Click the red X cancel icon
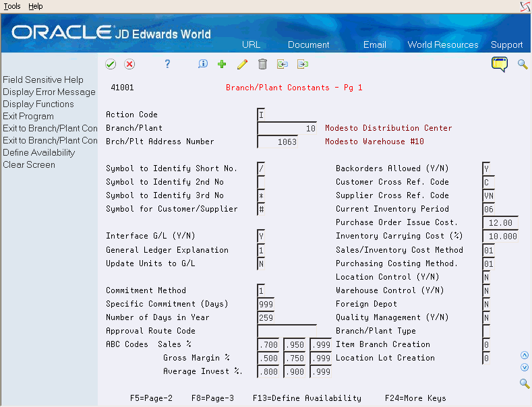Screen dimensions: 532x407 [x=129, y=64]
